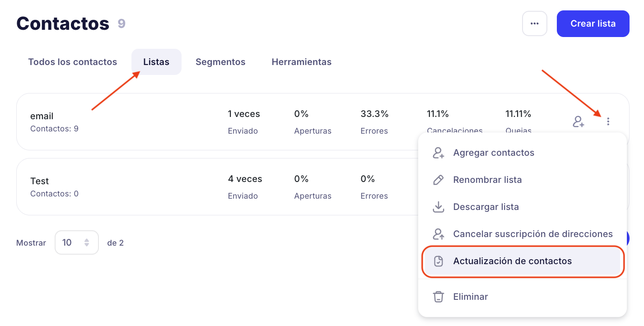Open the three-dot menu for email list
The width and height of the screenshot is (644, 326).
click(608, 121)
